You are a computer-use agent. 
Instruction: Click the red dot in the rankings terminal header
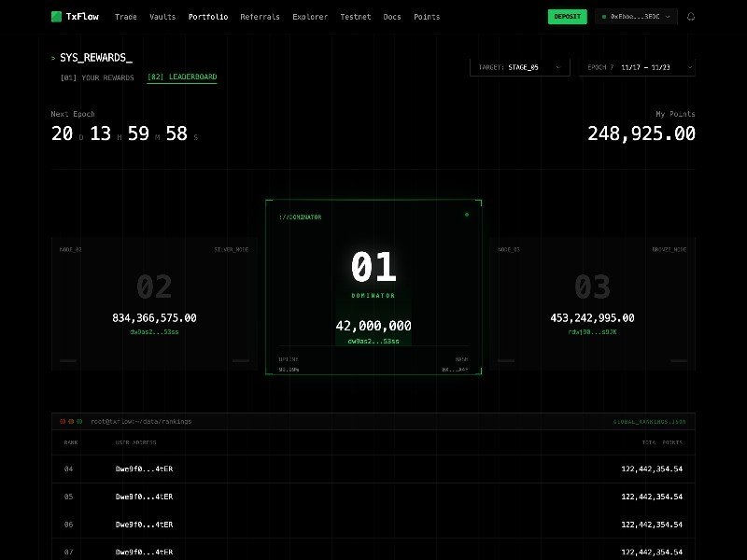(x=63, y=421)
